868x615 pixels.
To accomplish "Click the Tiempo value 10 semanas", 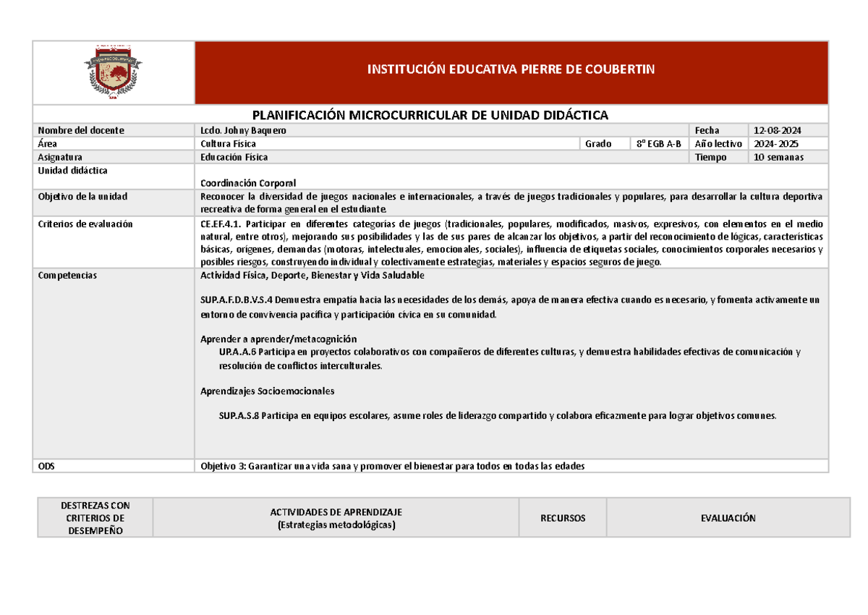I will click(x=776, y=156).
